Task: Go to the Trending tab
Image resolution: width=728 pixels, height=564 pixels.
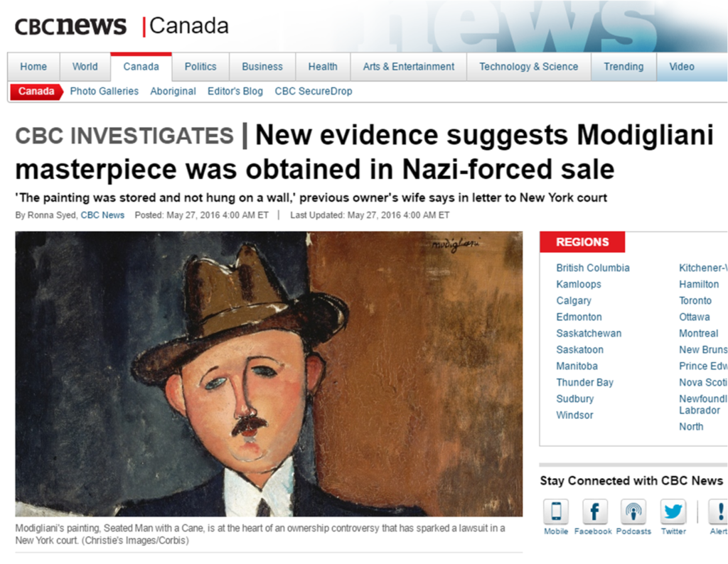Action: [x=623, y=67]
